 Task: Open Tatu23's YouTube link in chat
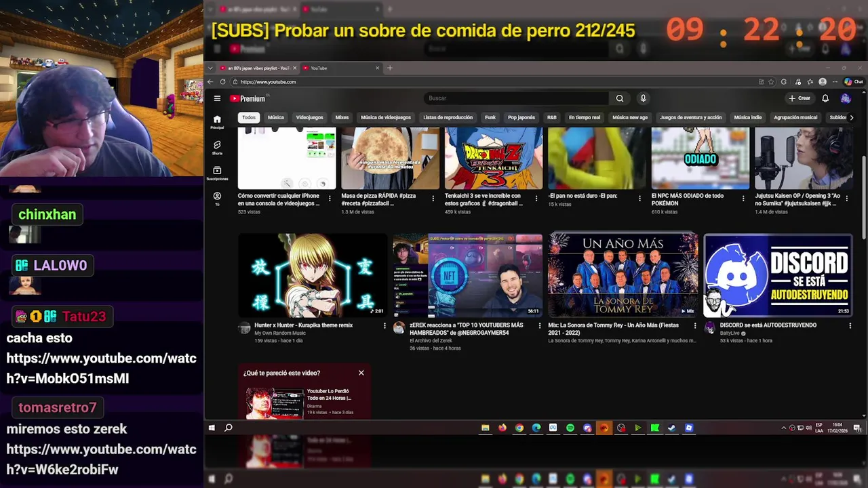click(102, 368)
